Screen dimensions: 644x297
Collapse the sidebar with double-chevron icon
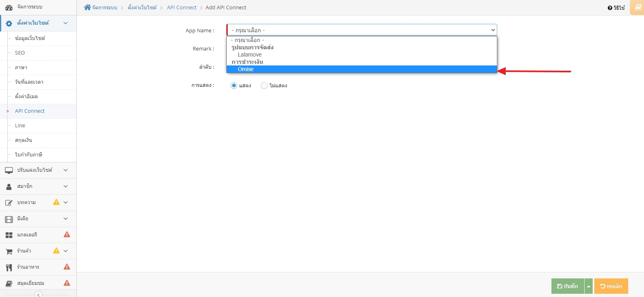click(x=38, y=295)
